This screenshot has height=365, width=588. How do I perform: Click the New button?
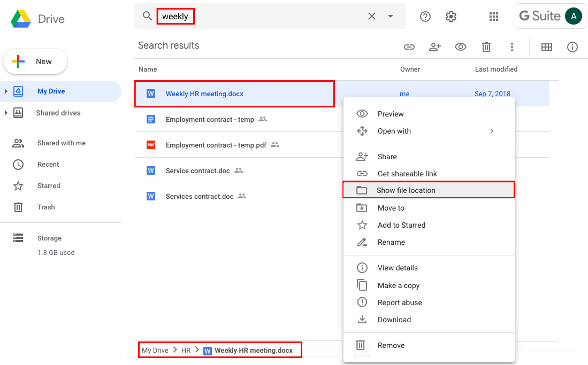click(35, 61)
